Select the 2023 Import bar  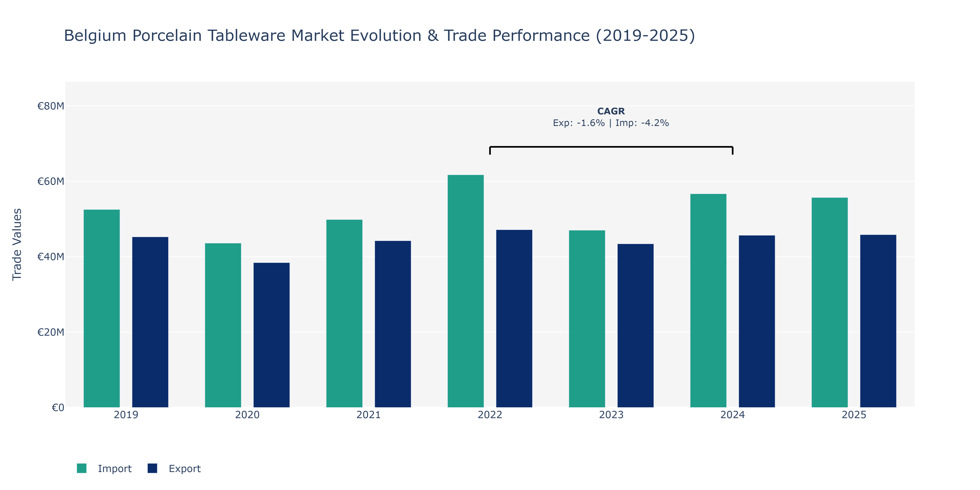(x=587, y=319)
